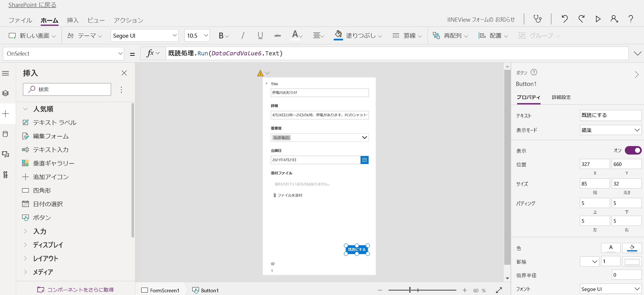Click the calendar icon in 公開日 field
The height and width of the screenshot is (295, 644).
coord(364,160)
